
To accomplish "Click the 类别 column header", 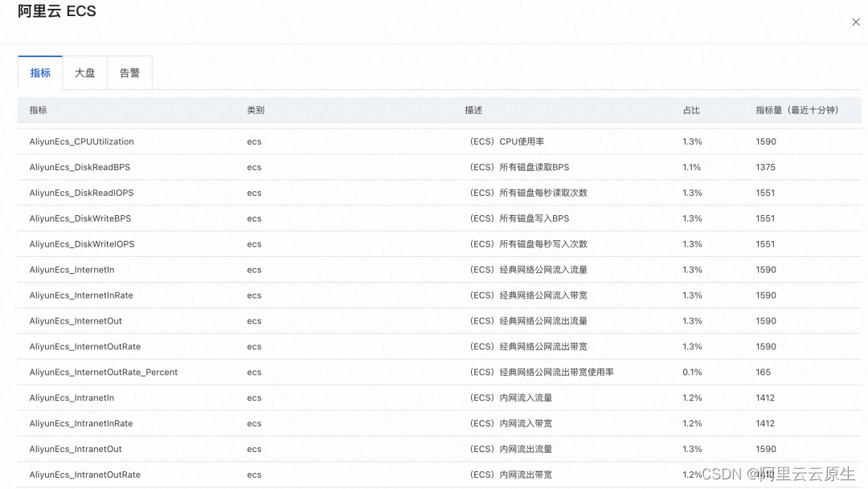I will coord(255,110).
